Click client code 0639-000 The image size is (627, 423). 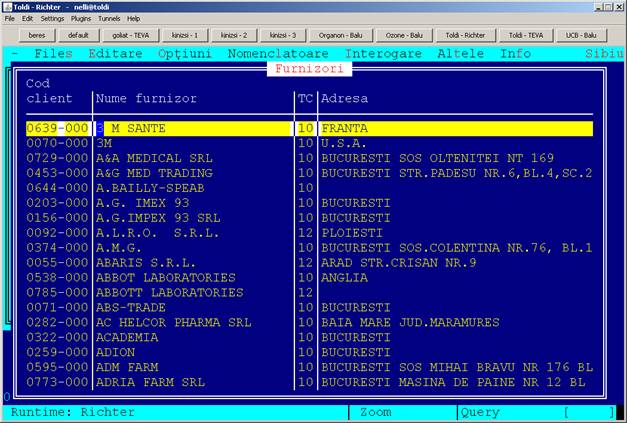click(x=57, y=128)
